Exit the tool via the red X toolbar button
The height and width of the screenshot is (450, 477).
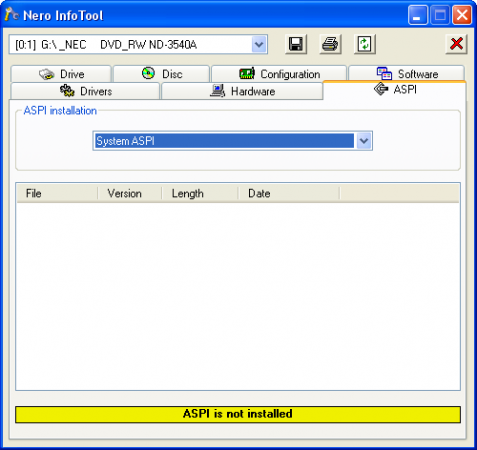tap(456, 44)
